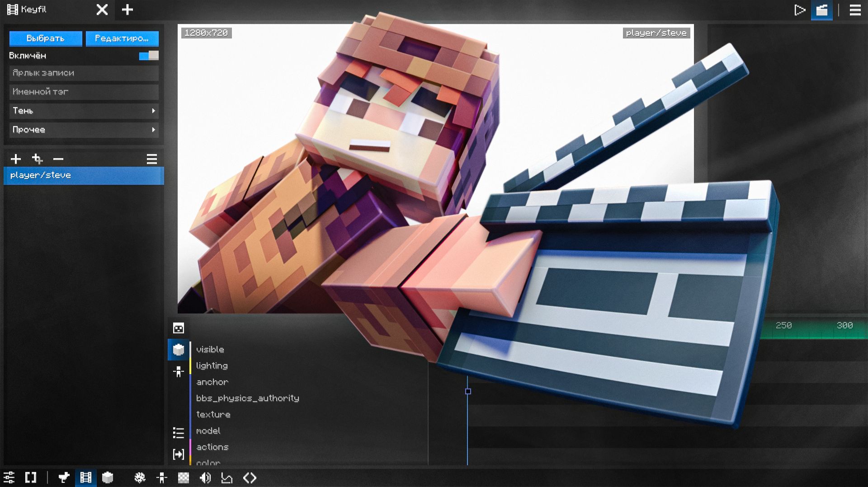This screenshot has width=868, height=487.
Task: Open the replay list menu icon
Action: point(152,159)
